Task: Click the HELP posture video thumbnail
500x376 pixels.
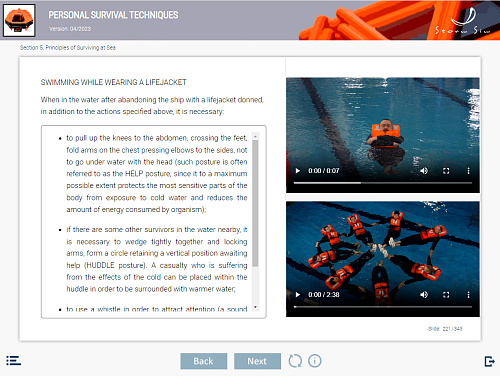Action: pos(383,135)
